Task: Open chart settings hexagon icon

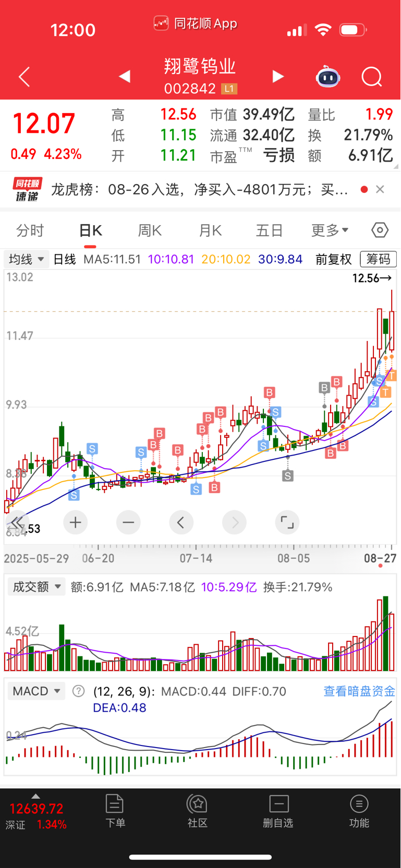Action: [x=380, y=230]
